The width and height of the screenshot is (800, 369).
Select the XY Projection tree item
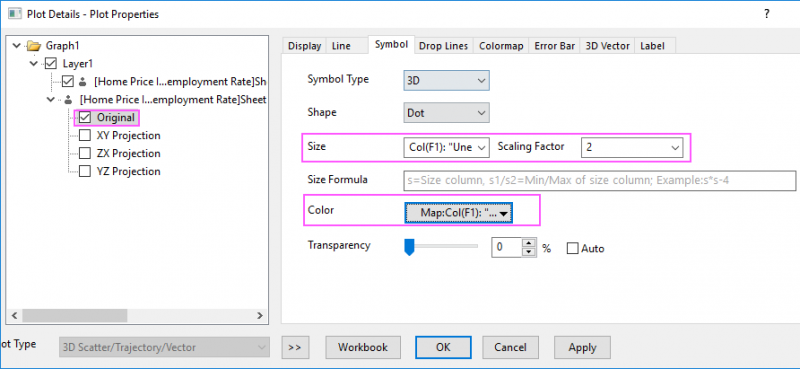[x=128, y=135]
